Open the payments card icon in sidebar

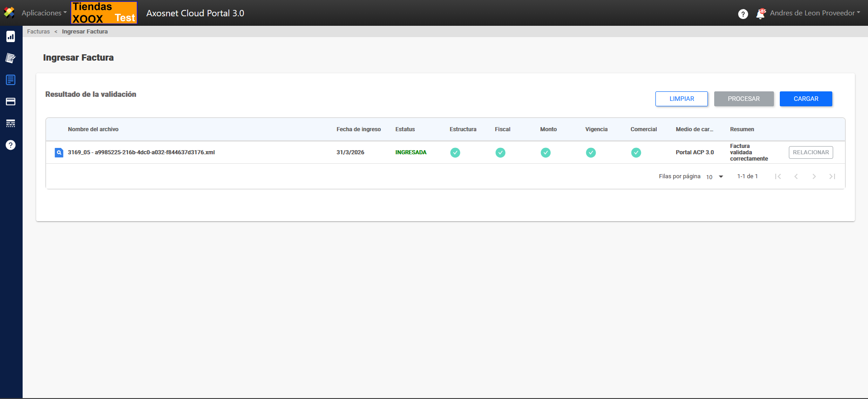[x=10, y=102]
